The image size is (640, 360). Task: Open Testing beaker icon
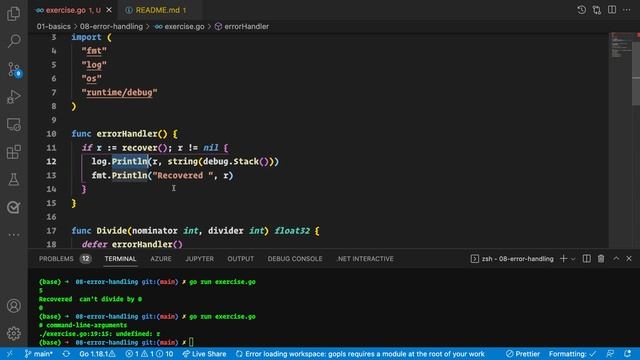tap(13, 180)
